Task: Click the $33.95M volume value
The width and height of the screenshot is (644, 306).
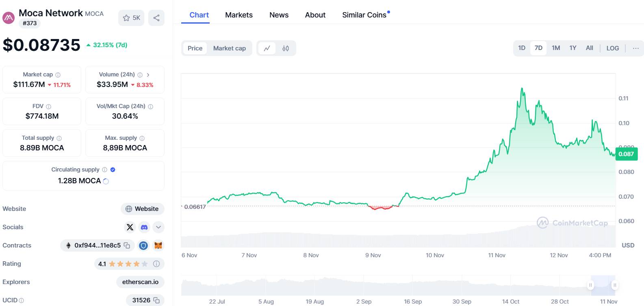Action: click(x=112, y=85)
